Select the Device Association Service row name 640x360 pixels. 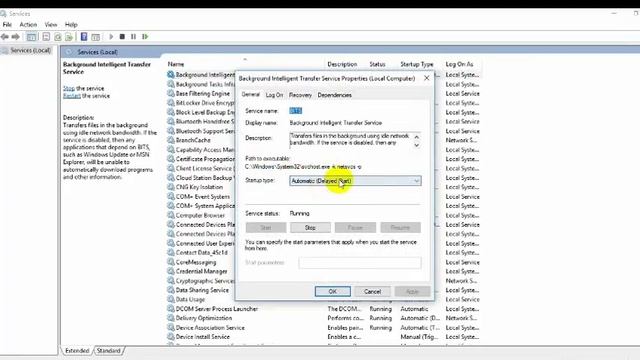point(210,327)
